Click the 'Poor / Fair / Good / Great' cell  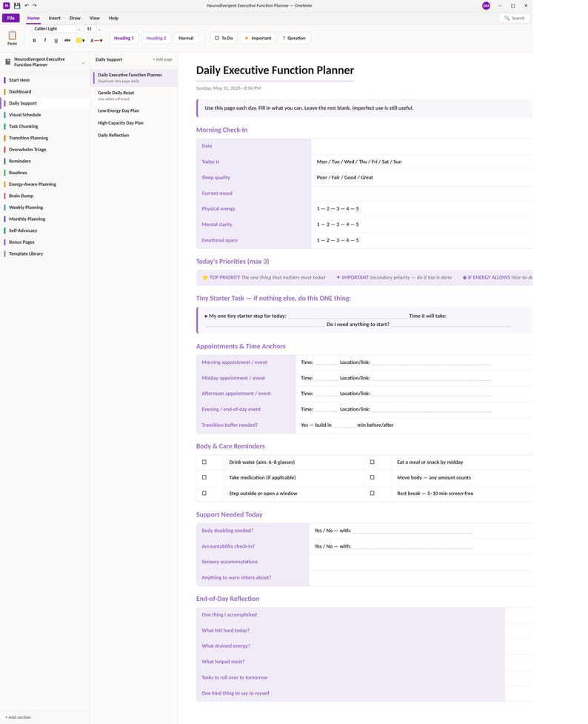[422, 177]
